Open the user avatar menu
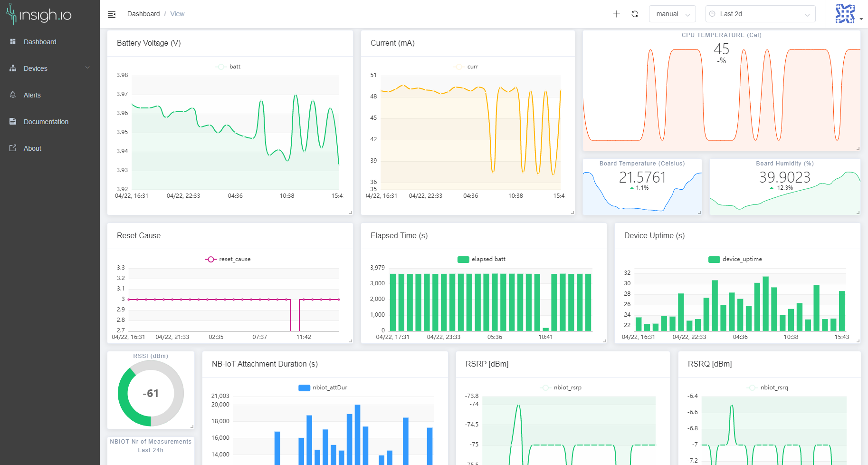Image resolution: width=868 pixels, height=465 pixels. (845, 14)
